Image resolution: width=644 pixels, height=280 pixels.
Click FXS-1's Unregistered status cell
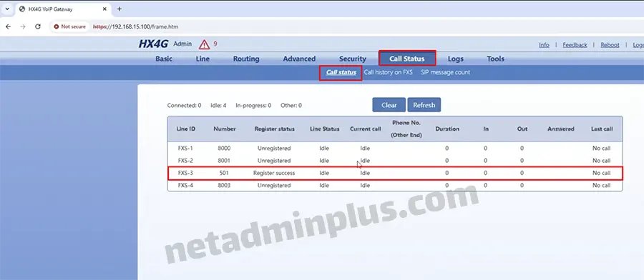tap(274, 149)
